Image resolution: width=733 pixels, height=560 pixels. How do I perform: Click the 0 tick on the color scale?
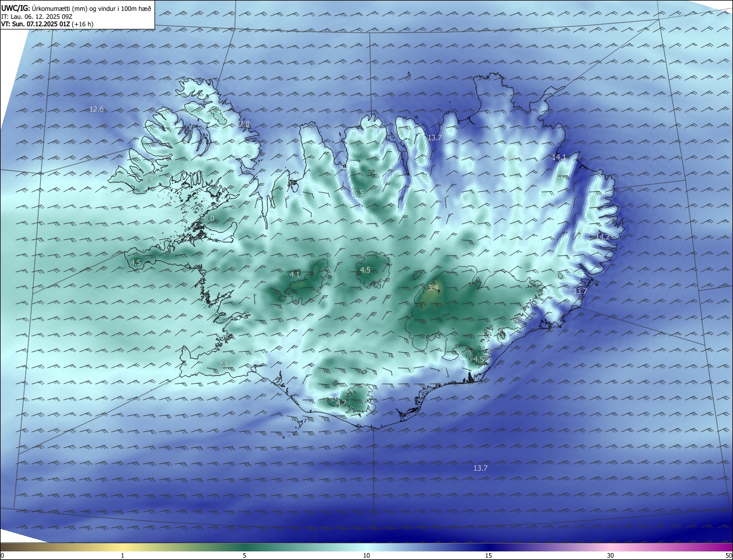(2, 555)
